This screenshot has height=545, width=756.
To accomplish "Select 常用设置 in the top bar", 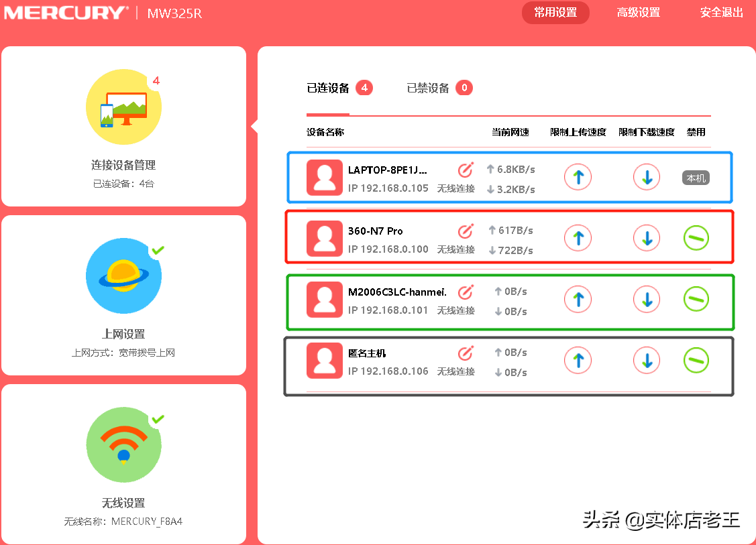I will click(x=555, y=13).
